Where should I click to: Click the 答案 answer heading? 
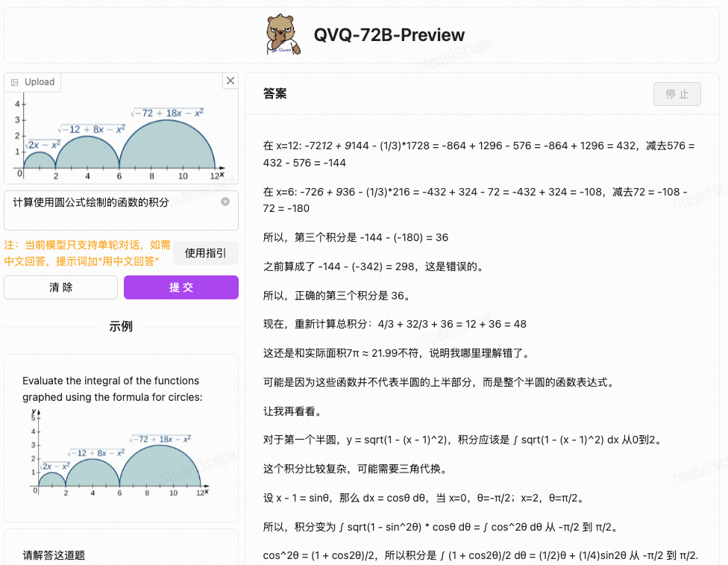pyautogui.click(x=274, y=94)
